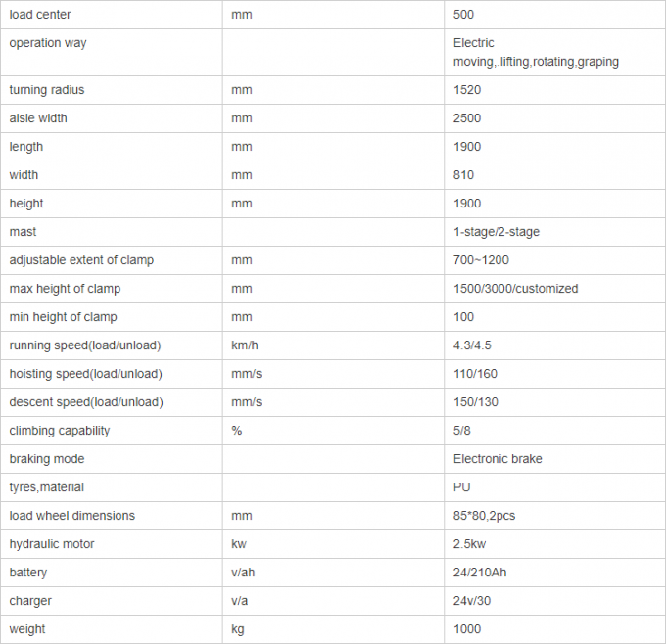Click the value 1520
This screenshot has width=666, height=644.
click(467, 90)
